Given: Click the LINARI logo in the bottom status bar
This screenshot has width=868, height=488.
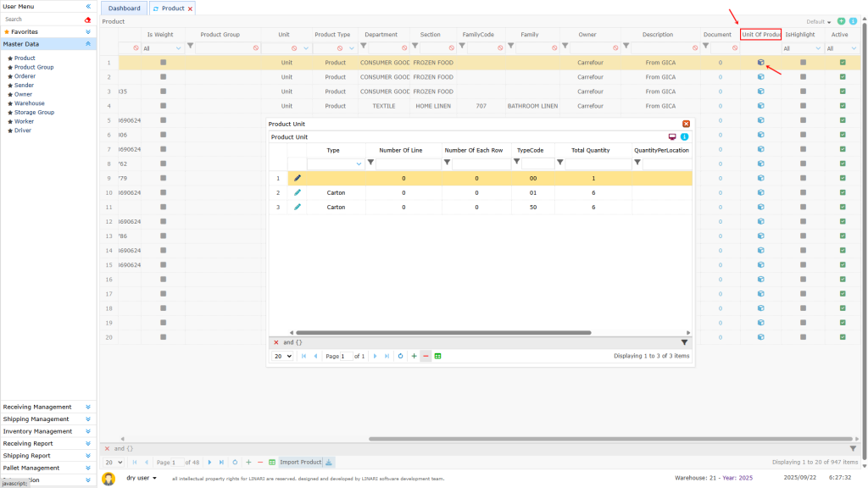Looking at the screenshot, I should pos(108,478).
